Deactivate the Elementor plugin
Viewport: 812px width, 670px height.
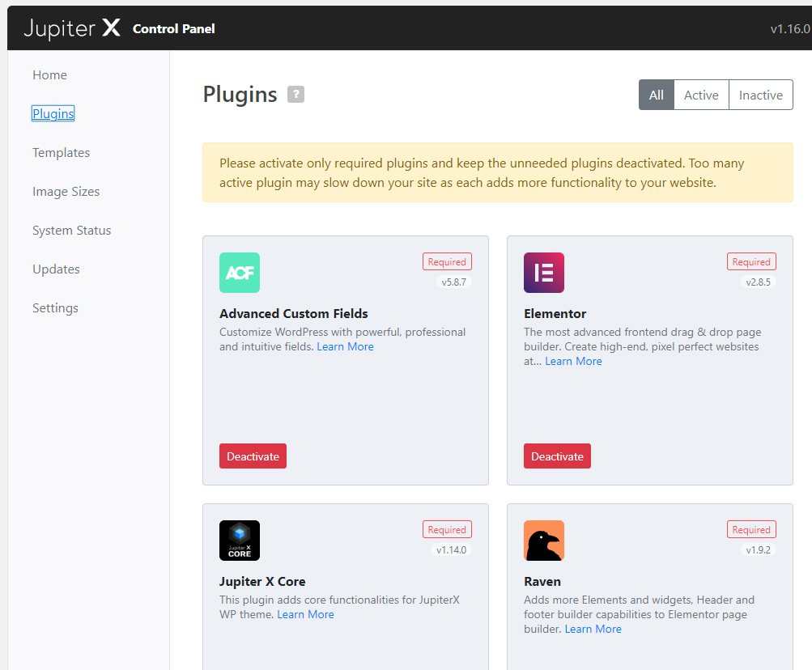click(x=557, y=456)
